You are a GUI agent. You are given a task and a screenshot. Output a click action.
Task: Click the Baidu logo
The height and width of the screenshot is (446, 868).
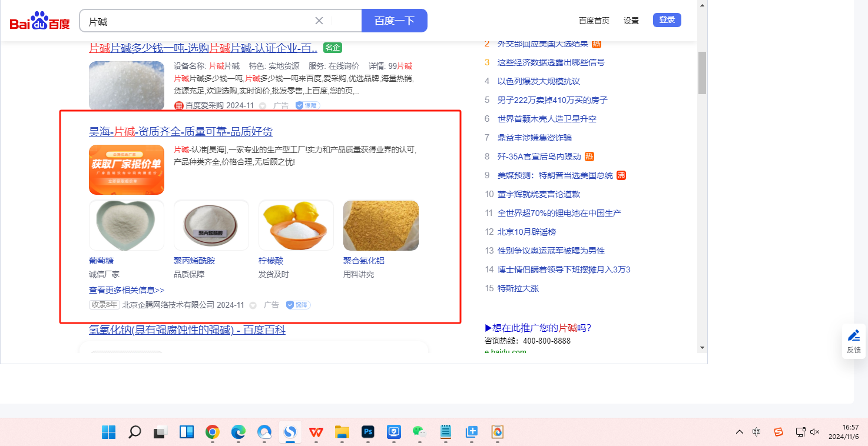pos(39,21)
